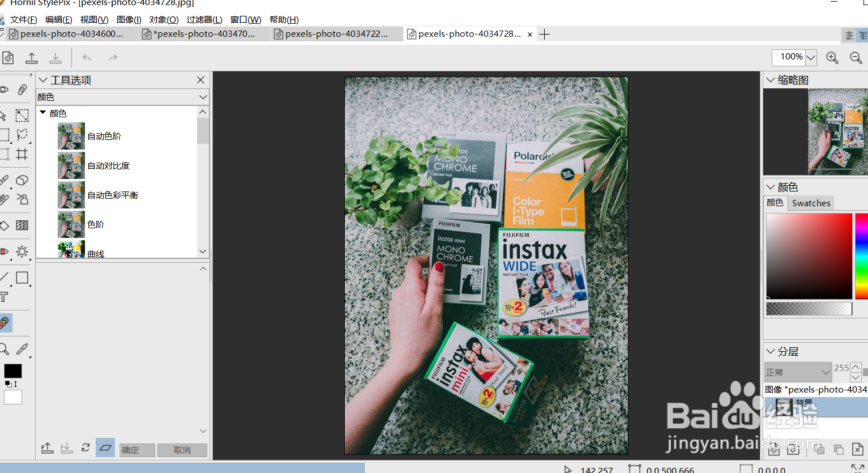Viewport: 868px width, 473px height.
Task: Open a new tab with plus button
Action: (545, 35)
